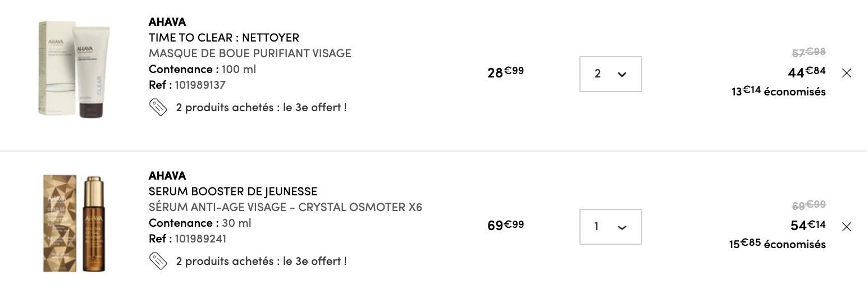Viewport: 868px width, 293px height.
Task: Click the promo tag icon under the serum
Action: point(158,261)
